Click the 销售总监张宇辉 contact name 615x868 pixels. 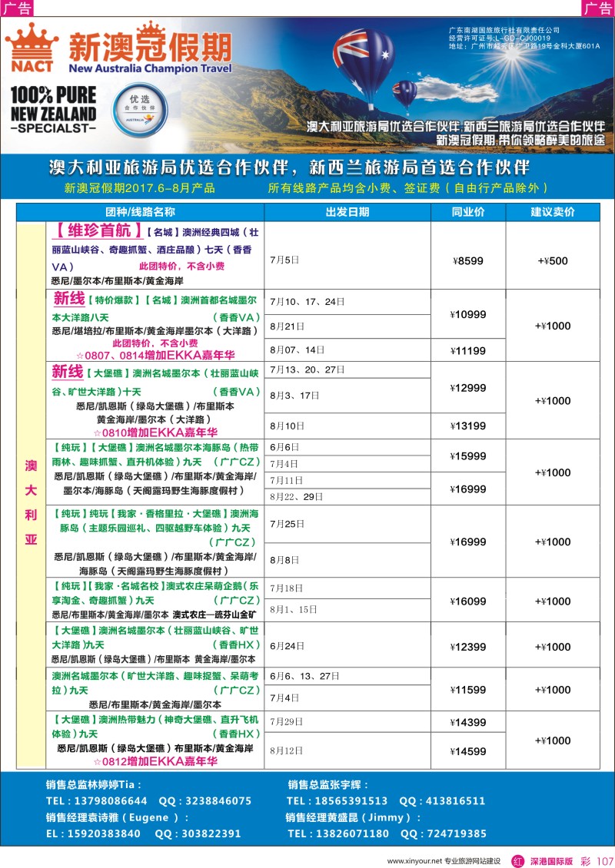point(327,785)
